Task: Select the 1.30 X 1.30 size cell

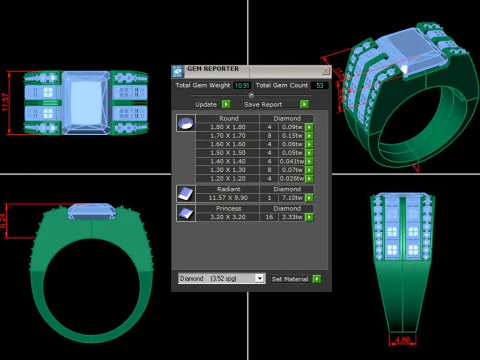Action: tap(228, 170)
